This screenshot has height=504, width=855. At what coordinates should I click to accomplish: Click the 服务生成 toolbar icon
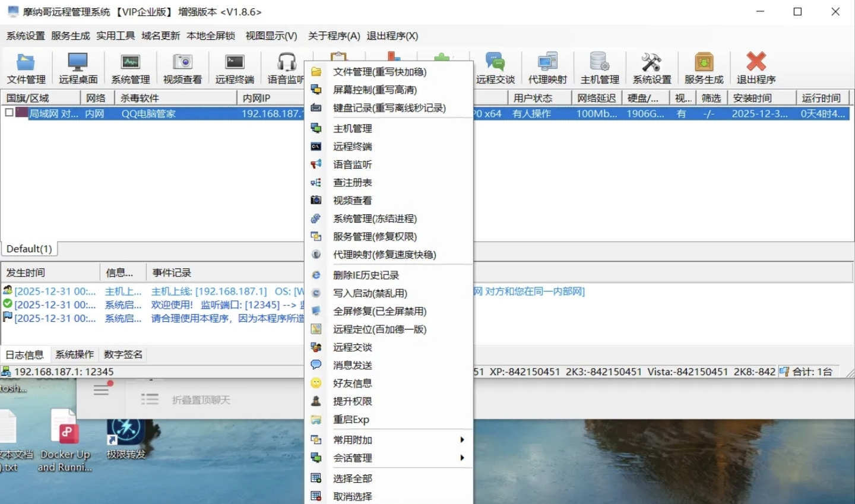[x=703, y=66]
